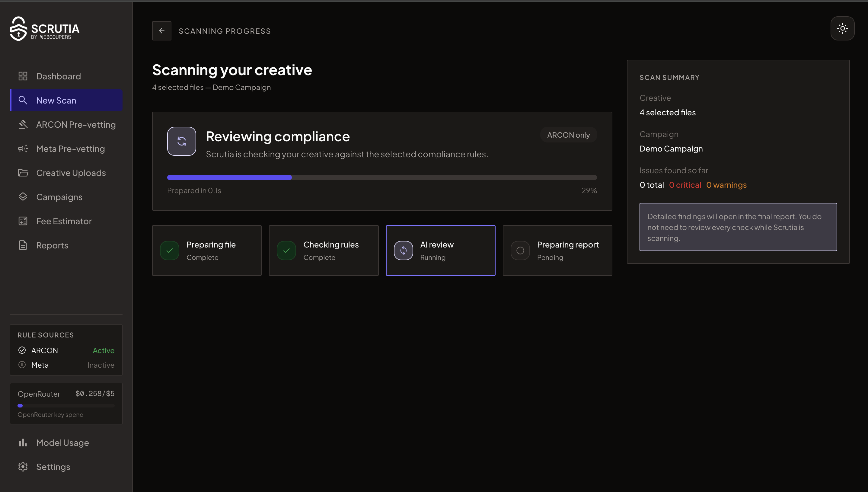
Task: Click Campaigns layers icon
Action: 23,197
